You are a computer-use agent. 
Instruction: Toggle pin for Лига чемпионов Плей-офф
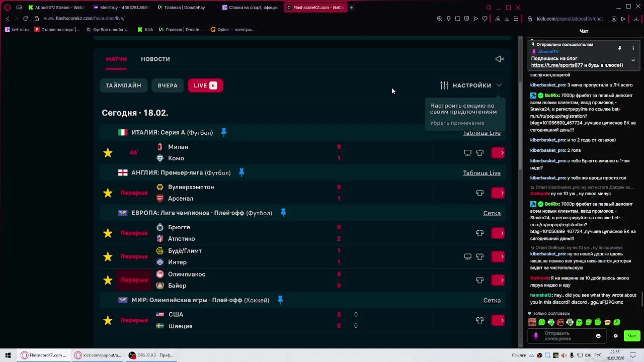(283, 213)
